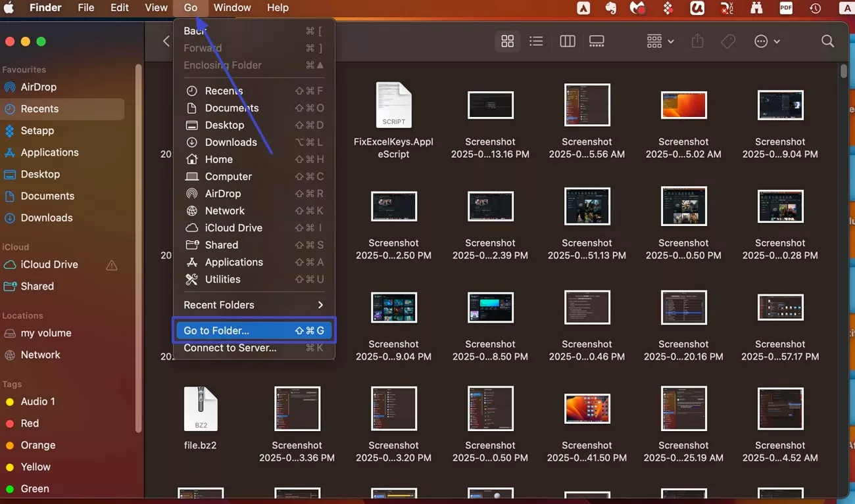
Task: Click the tag icon in toolbar
Action: [x=727, y=41]
